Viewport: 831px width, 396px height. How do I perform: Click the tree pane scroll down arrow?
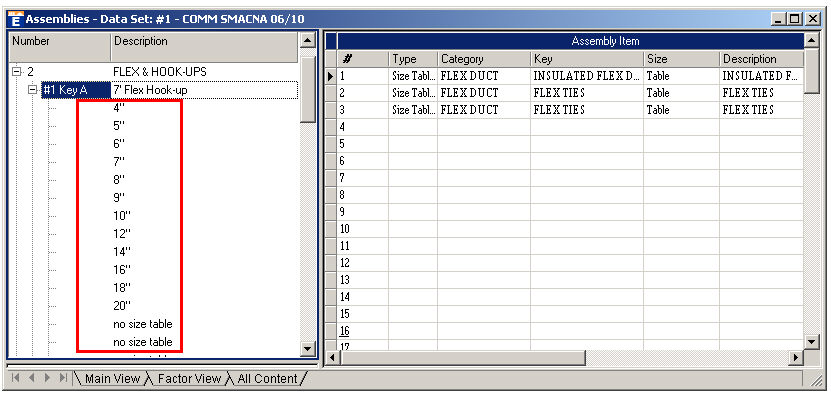pyautogui.click(x=307, y=348)
